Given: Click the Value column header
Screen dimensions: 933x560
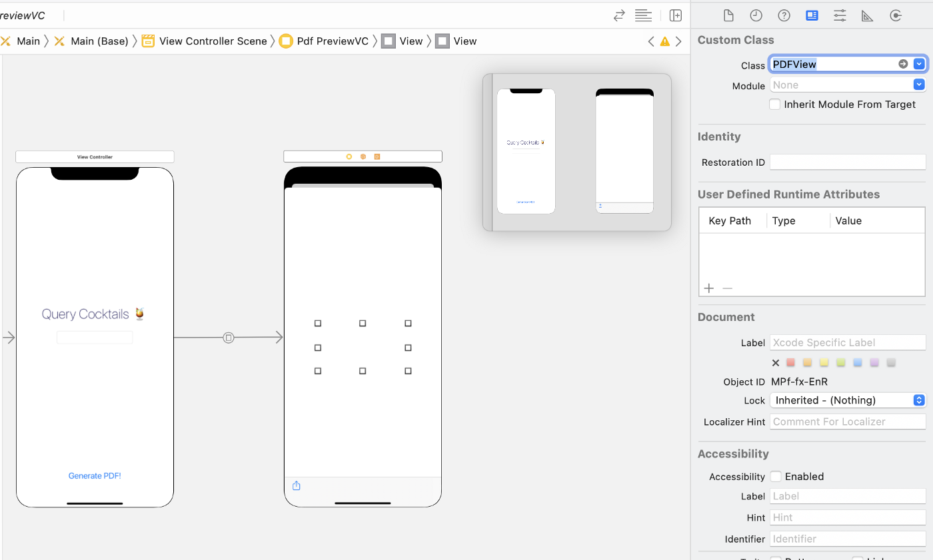Looking at the screenshot, I should [848, 220].
